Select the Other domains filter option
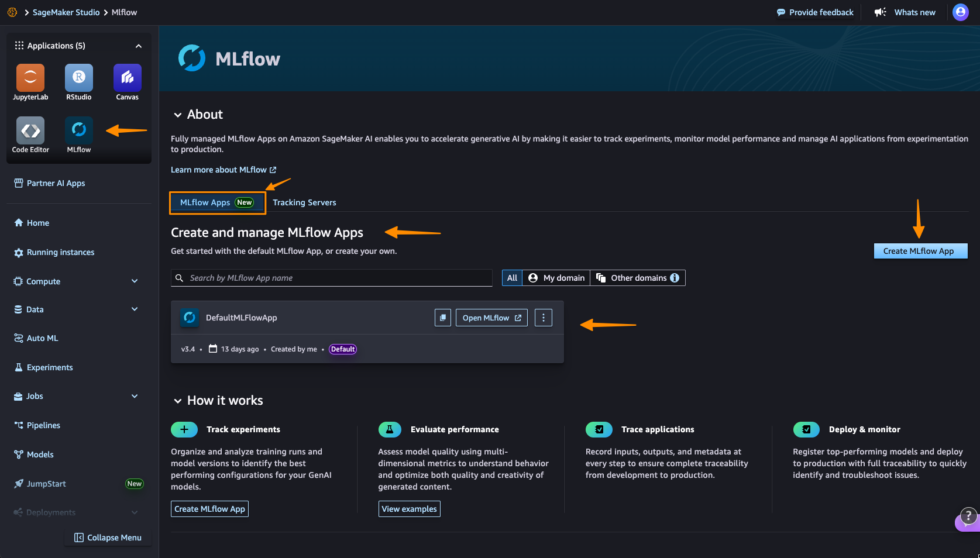The width and height of the screenshot is (980, 558). point(632,277)
